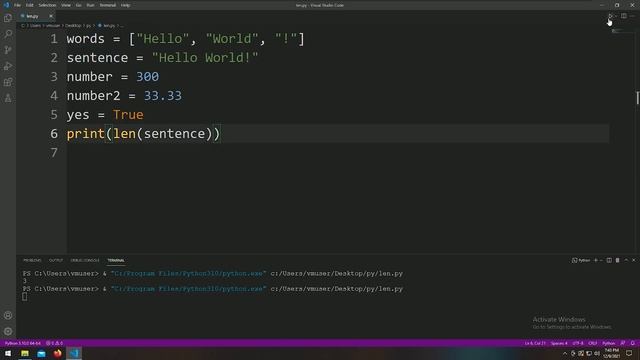The width and height of the screenshot is (640, 360).
Task: Open the Run and Debug view
Action: tap(8, 66)
